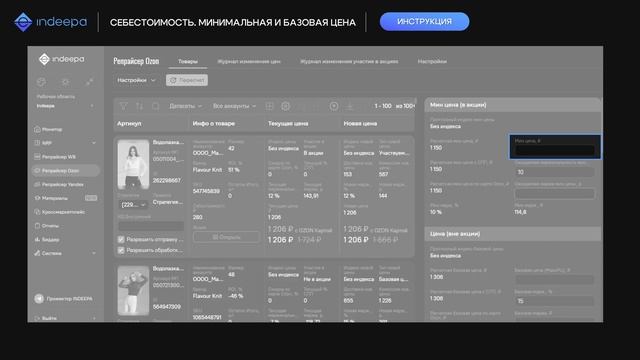The height and width of the screenshot is (360, 640).
Task: Toggle the Разрешить отправку checkbox
Action: (121, 240)
